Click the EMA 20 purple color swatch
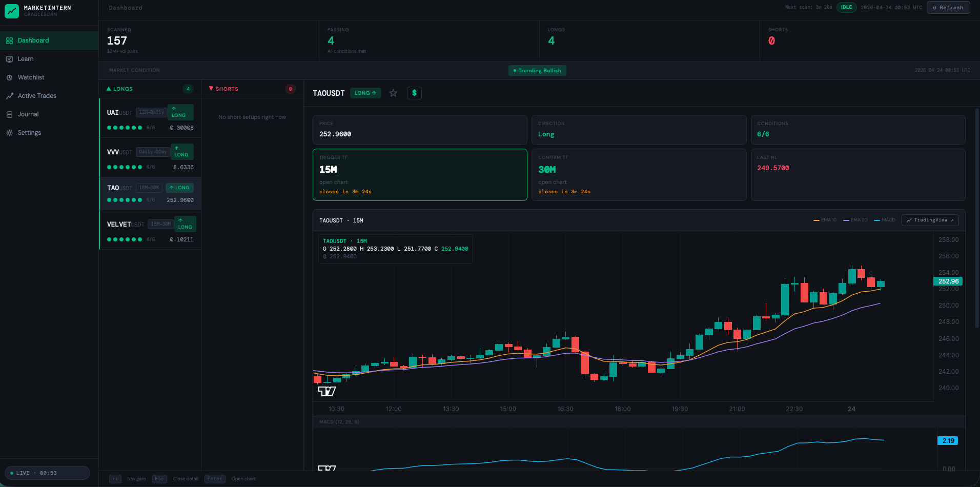Screen dimensions: 980x487 pos(846,219)
